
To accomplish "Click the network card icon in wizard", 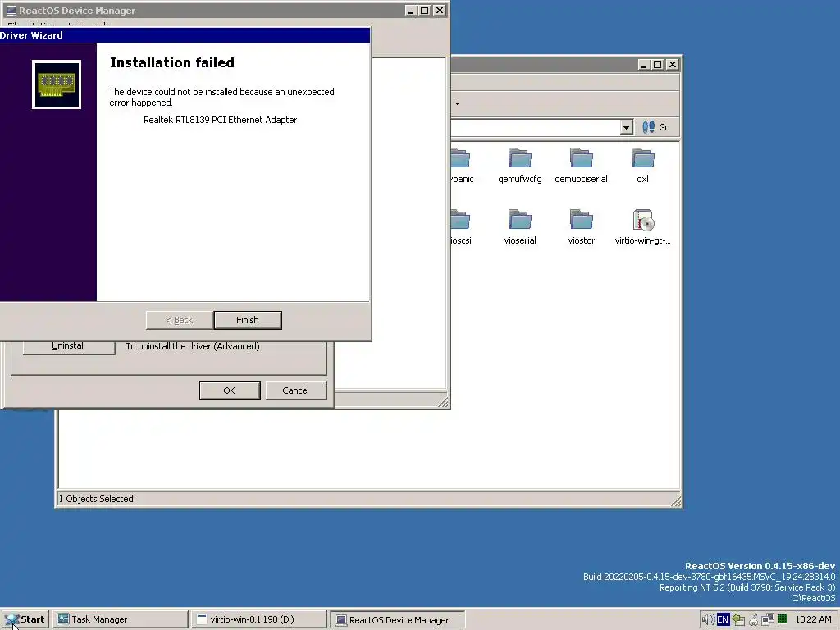I will pyautogui.click(x=57, y=84).
